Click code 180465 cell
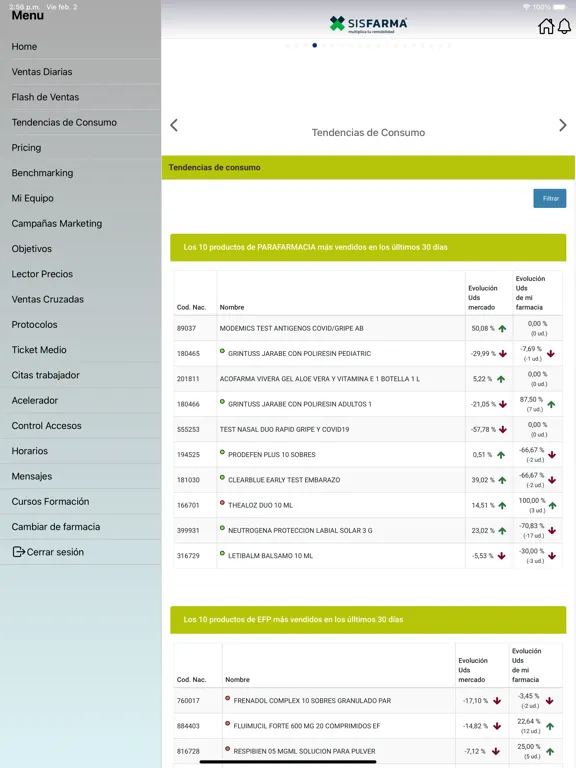This screenshot has height=768, width=576. [195, 354]
